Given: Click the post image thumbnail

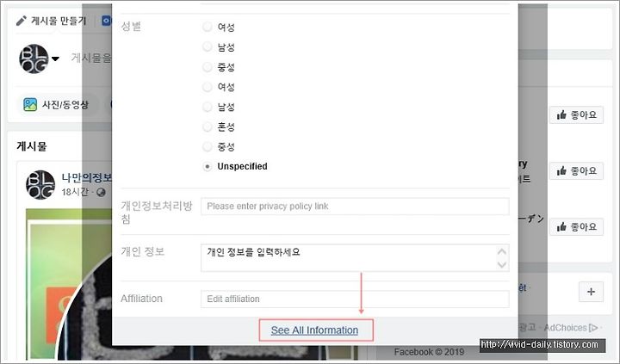Looking at the screenshot, I should [69, 285].
